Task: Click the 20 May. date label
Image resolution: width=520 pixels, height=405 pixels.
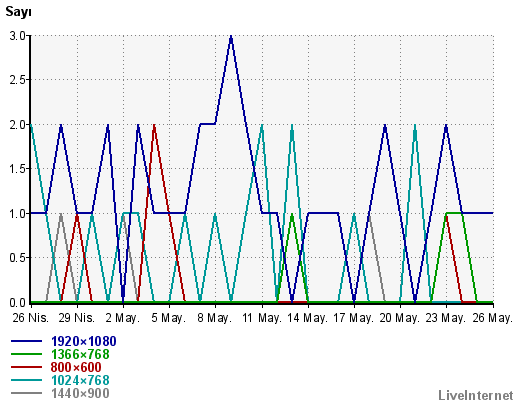Action: (400, 318)
